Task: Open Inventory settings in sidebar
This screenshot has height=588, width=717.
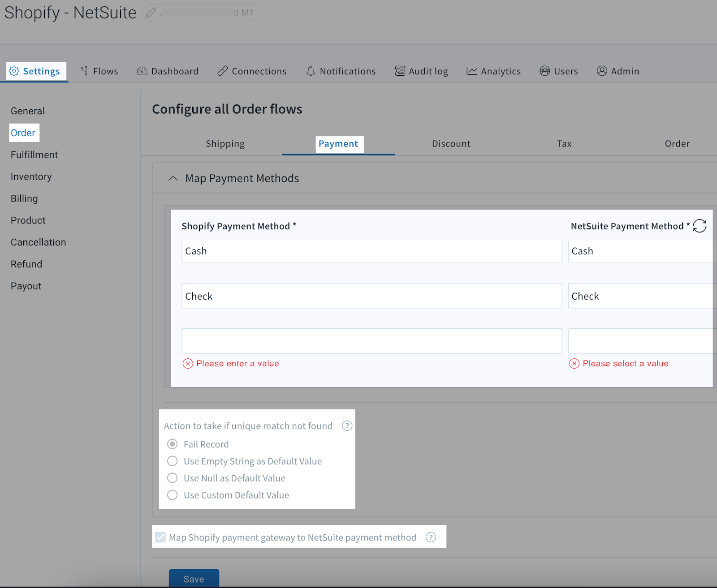Action: pyautogui.click(x=31, y=177)
